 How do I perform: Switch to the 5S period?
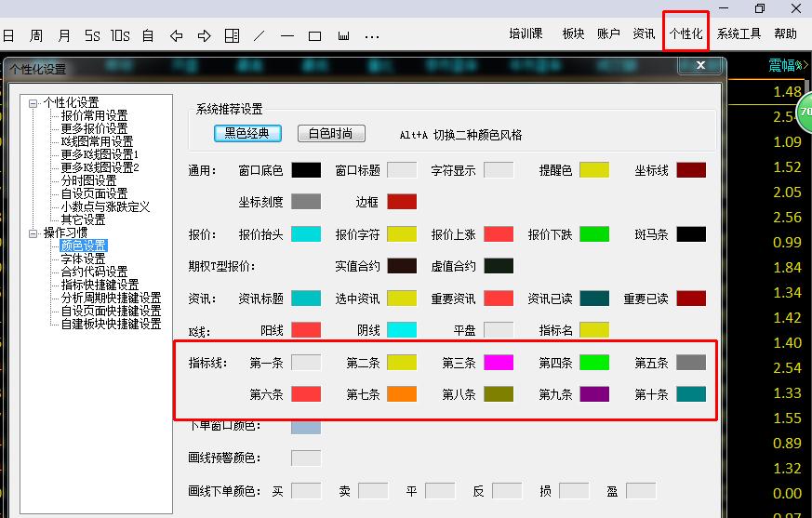tap(91, 36)
